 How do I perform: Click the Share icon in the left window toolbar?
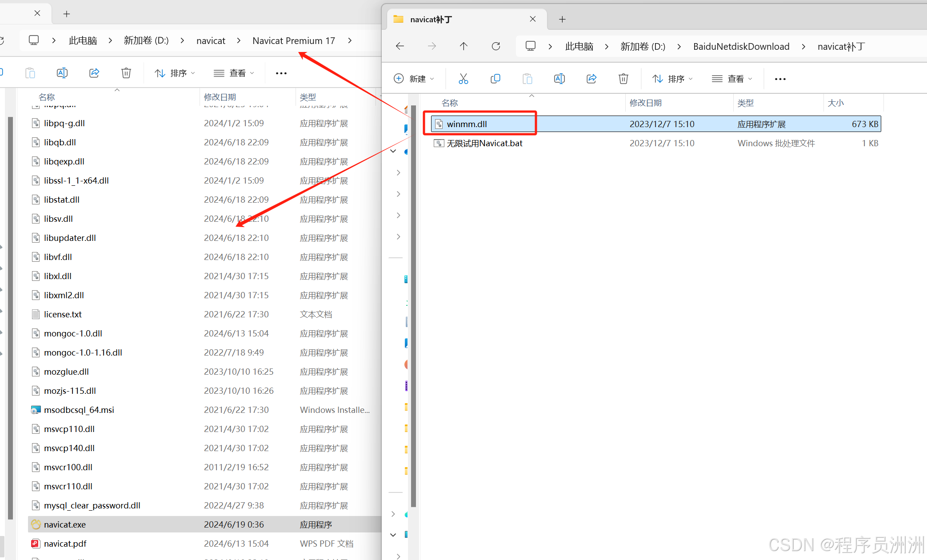pos(94,73)
